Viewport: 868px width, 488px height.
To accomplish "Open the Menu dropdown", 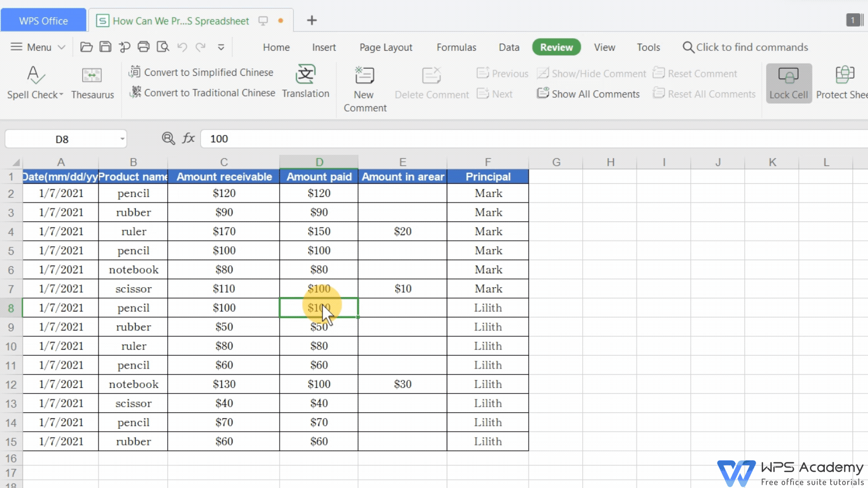I will pos(38,47).
